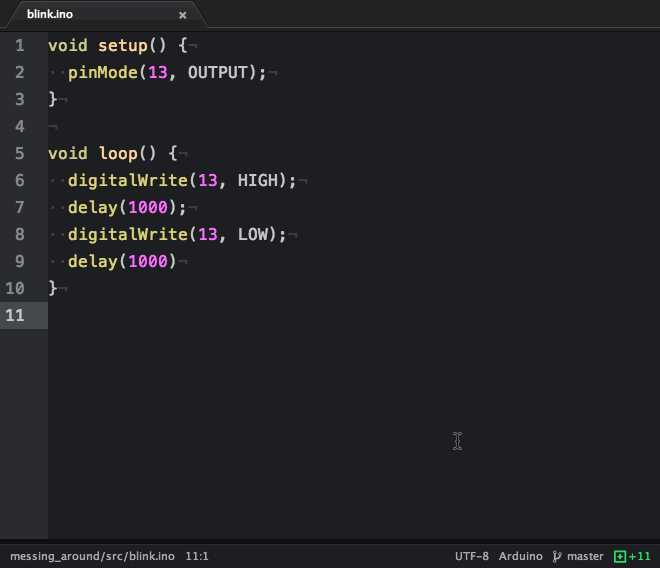Click line number 5 in the gutter

pos(20,153)
